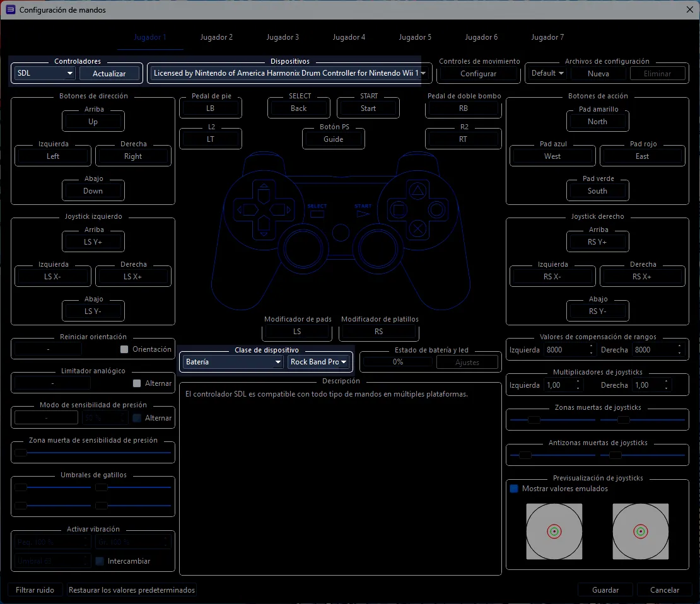Click the RPCS3 app icon in title bar
Image resolution: width=700 pixels, height=604 pixels.
[10, 9]
